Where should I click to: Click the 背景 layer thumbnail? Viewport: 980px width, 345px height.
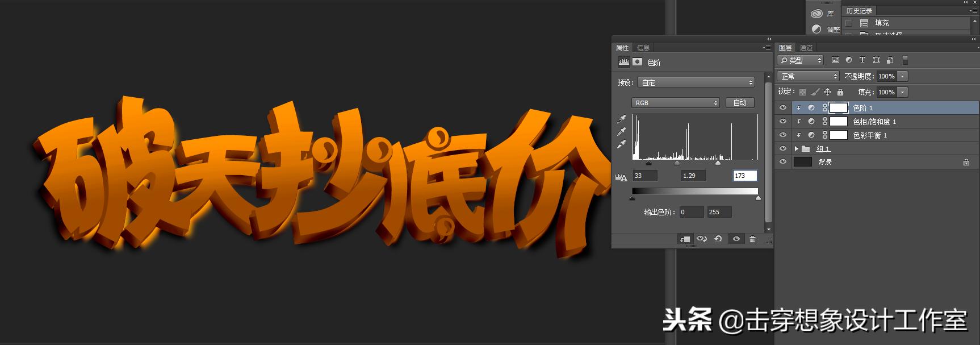pyautogui.click(x=802, y=162)
